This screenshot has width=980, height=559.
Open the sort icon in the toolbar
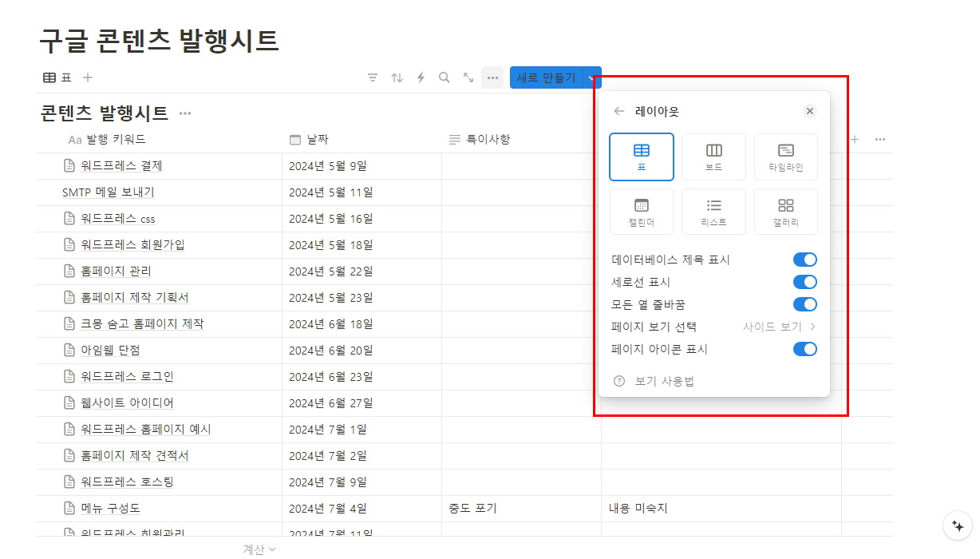pyautogui.click(x=397, y=77)
